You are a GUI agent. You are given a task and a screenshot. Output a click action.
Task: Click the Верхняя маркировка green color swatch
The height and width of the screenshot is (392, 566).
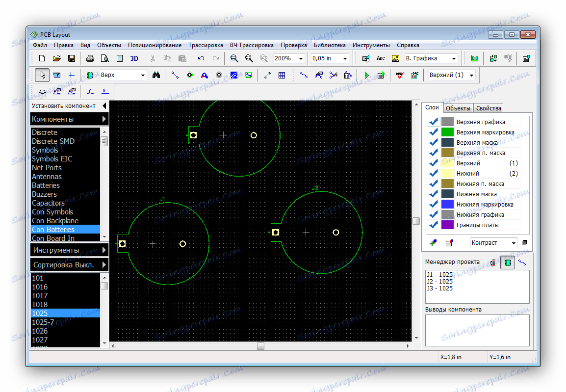tap(447, 132)
